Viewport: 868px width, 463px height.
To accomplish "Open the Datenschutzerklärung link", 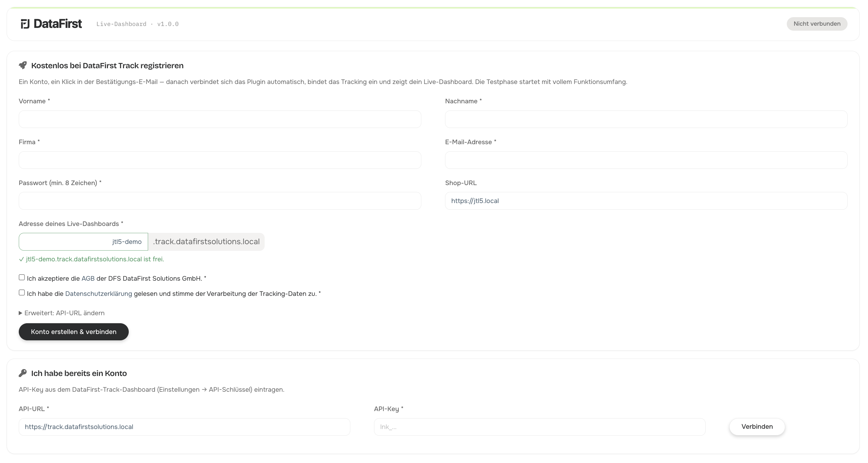I will (x=98, y=293).
